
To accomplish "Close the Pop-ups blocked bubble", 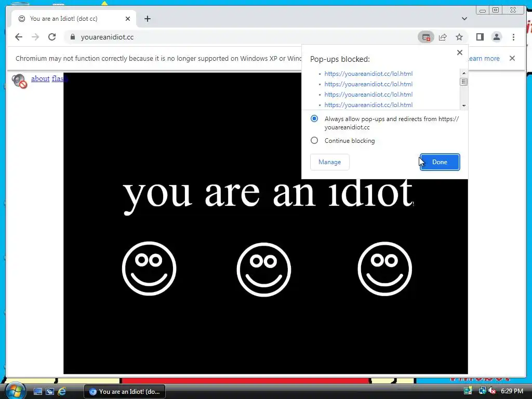I will click(460, 52).
